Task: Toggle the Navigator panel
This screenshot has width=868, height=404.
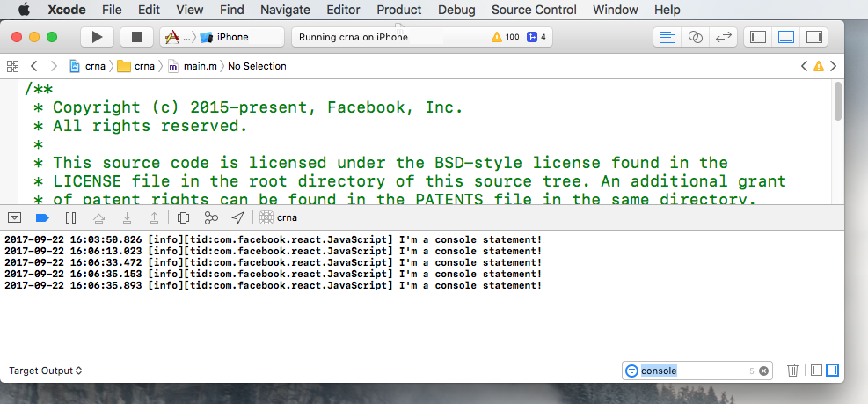Action: tap(758, 37)
